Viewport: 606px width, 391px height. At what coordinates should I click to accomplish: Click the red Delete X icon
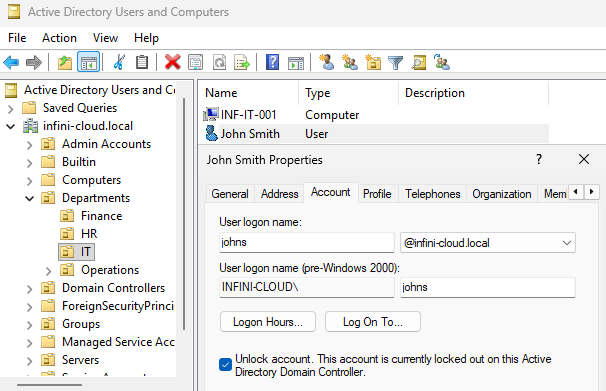pyautogui.click(x=172, y=62)
